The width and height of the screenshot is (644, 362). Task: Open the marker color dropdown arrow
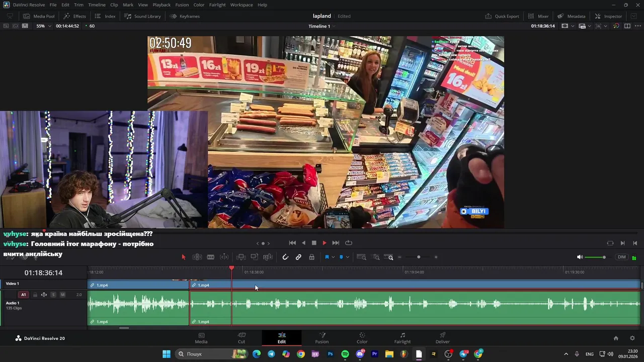[x=347, y=257]
